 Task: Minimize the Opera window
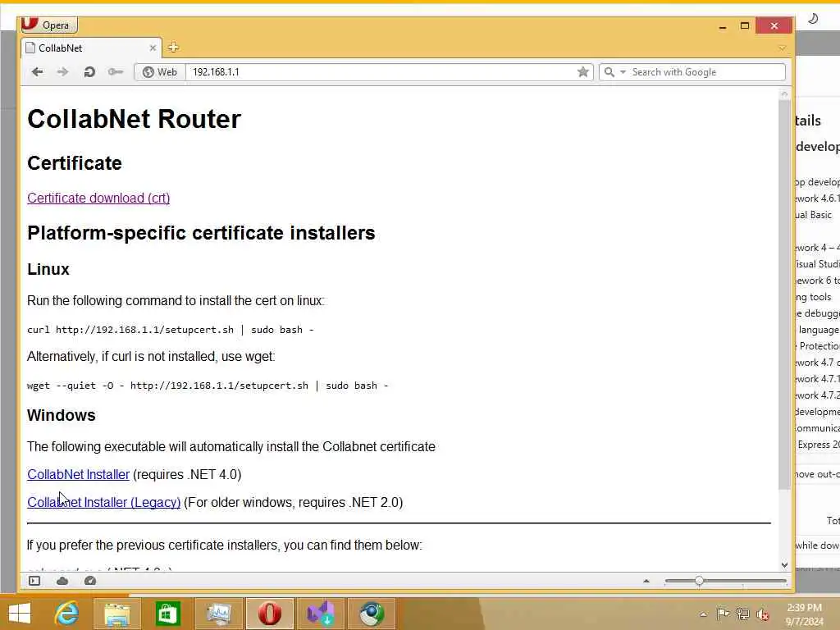tap(723, 25)
